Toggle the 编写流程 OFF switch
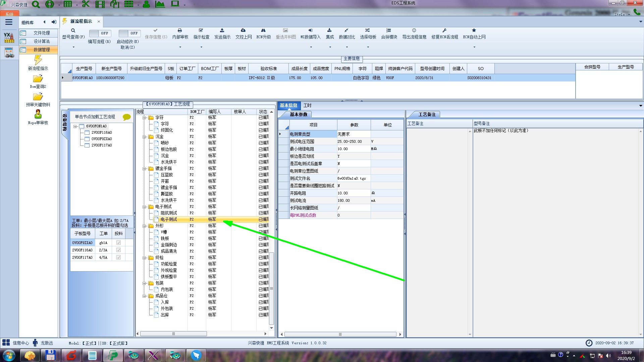 [99, 33]
